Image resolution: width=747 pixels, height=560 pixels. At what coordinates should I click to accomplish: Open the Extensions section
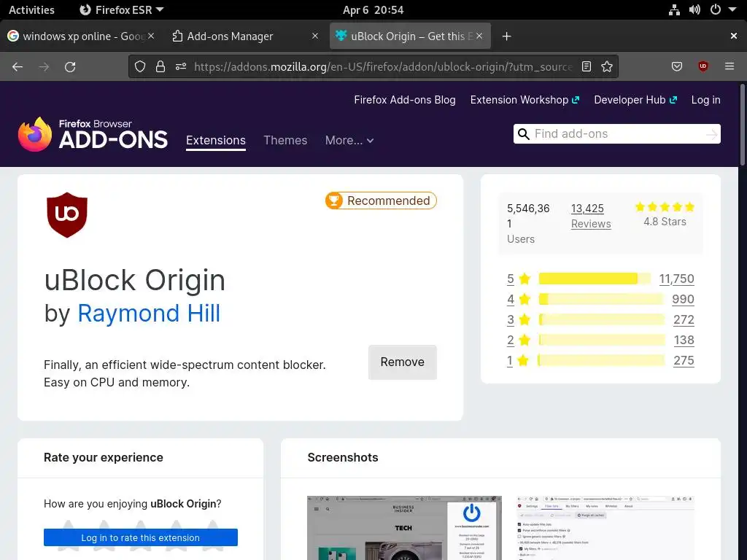[x=216, y=141]
